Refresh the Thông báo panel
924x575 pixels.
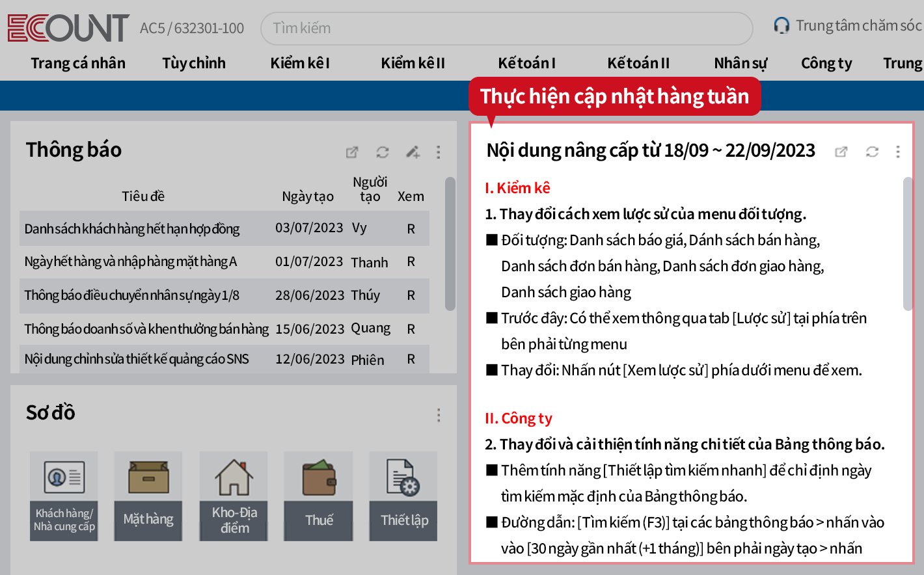pos(383,152)
